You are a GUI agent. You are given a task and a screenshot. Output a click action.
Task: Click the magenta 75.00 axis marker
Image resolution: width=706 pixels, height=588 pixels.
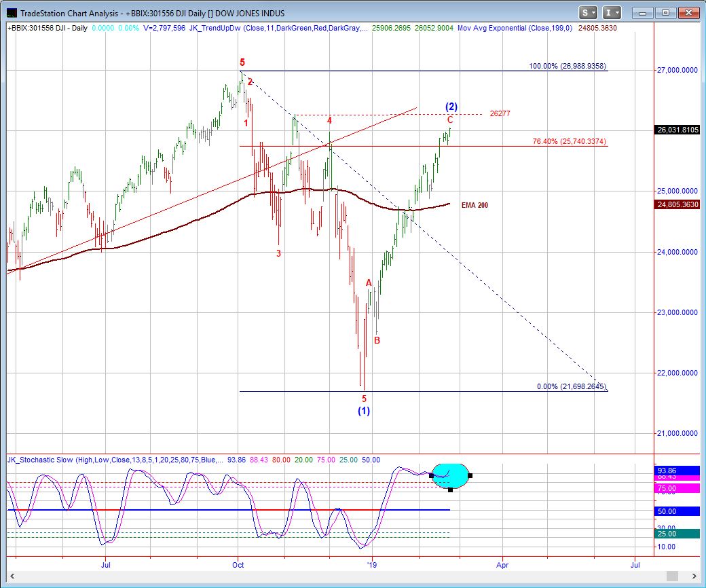click(x=677, y=488)
